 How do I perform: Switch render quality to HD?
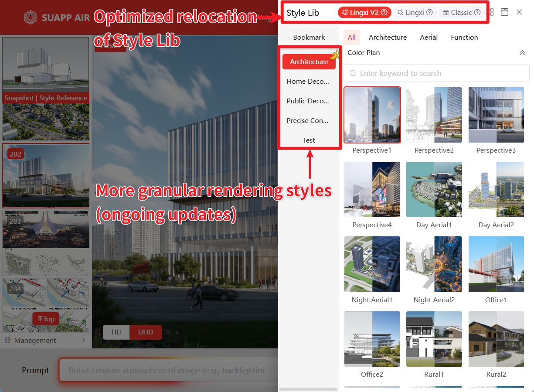coord(116,332)
